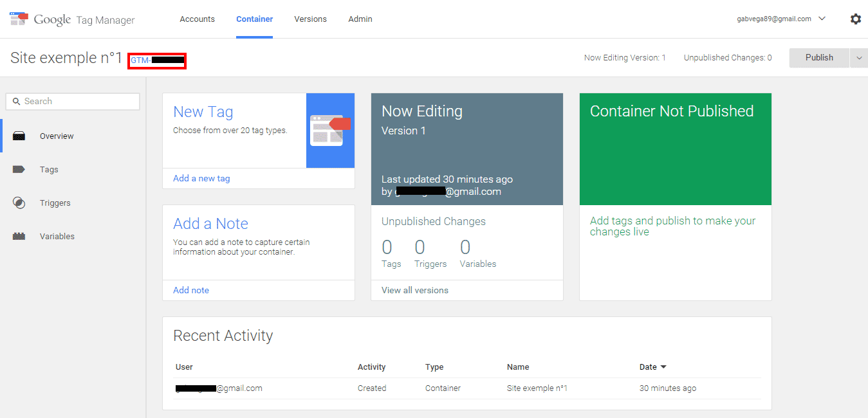Open the account email dropdown menu
Screen dimensions: 868x418
[x=822, y=19]
